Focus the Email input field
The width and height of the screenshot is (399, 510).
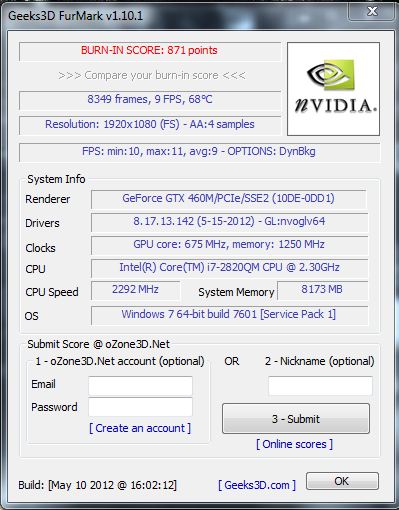(x=140, y=386)
